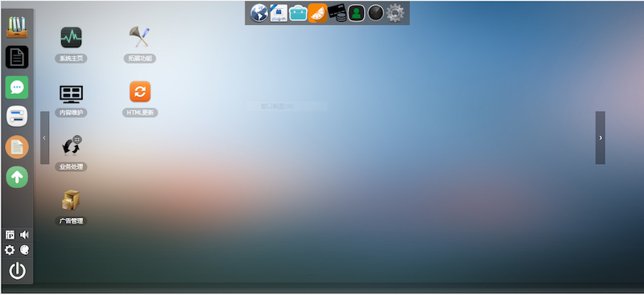The width and height of the screenshot is (644, 295).
Task: Collapse the left arrow page handle
Action: 45,138
